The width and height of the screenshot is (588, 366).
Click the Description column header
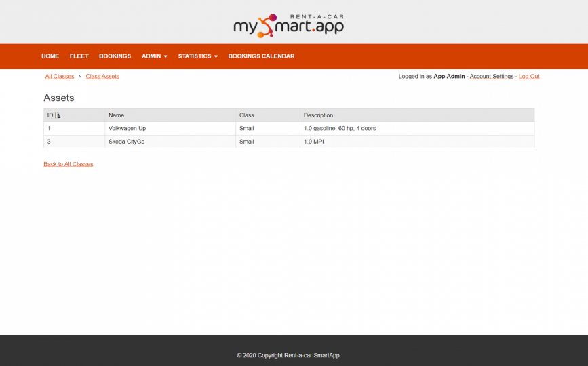417,115
